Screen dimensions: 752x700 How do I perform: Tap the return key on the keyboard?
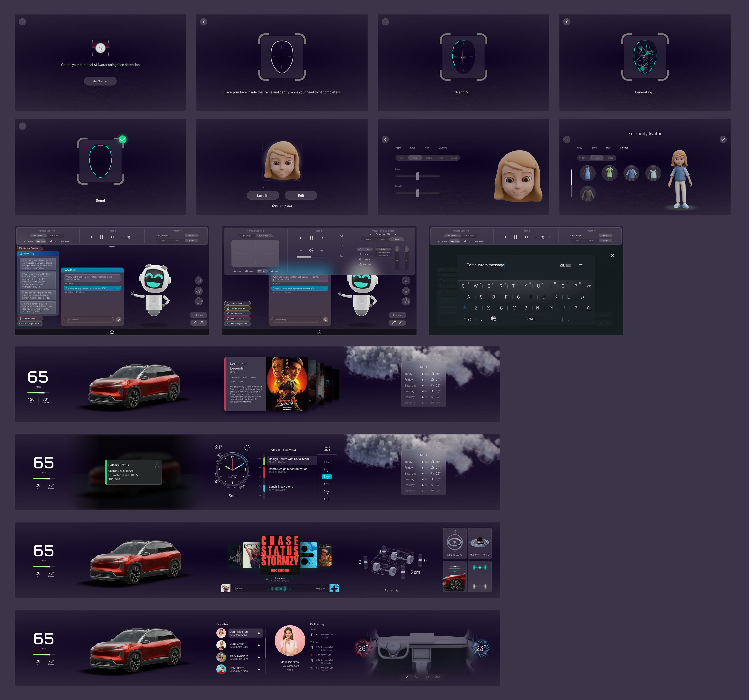[582, 297]
